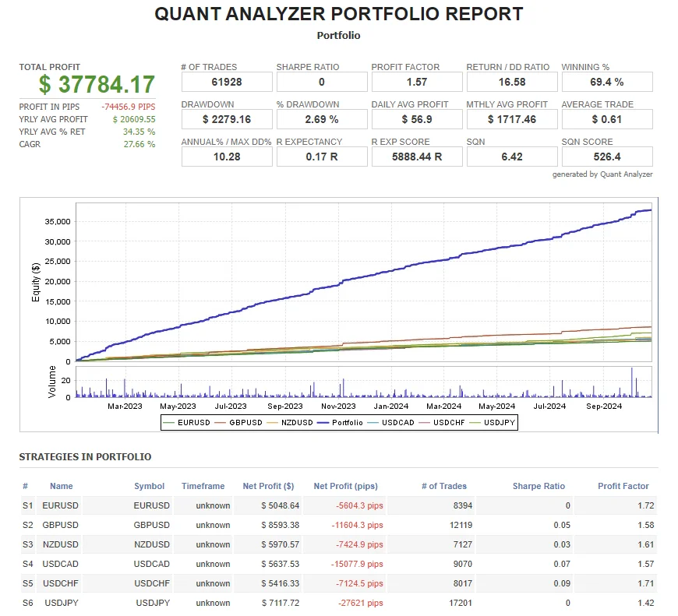Click the WINNING % field showing 69.4%
The image size is (678, 616).
pyautogui.click(x=607, y=82)
